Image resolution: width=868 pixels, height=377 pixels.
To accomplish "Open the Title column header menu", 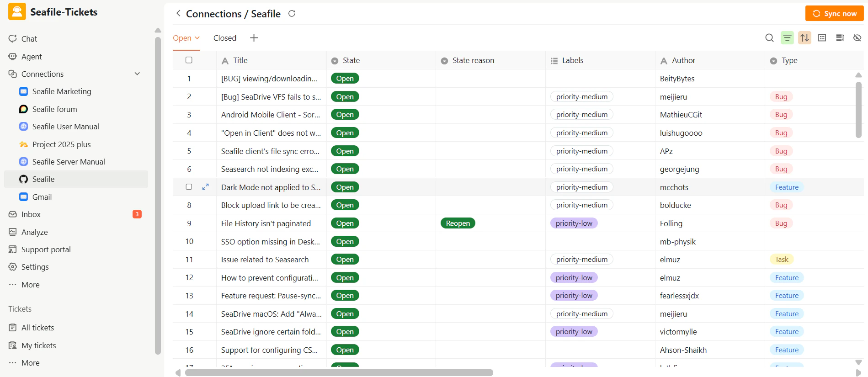I will tap(271, 60).
